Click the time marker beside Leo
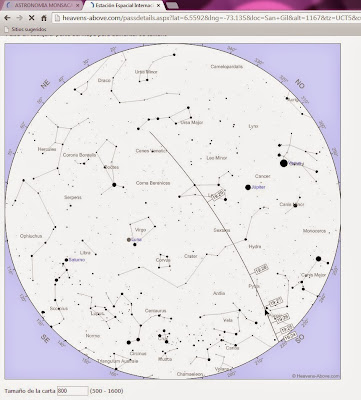The image size is (361, 400). (x=218, y=196)
